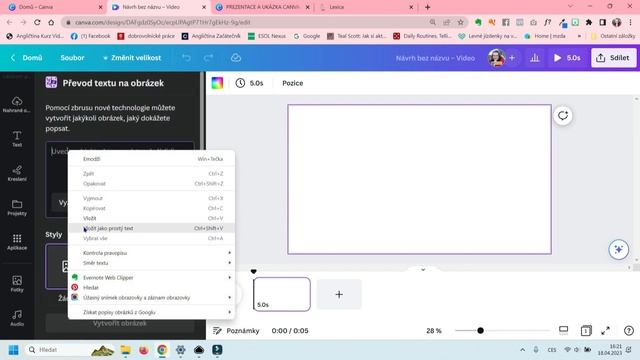Click the clock duration 5.0s control
The height and width of the screenshot is (360, 640).
pyautogui.click(x=249, y=83)
